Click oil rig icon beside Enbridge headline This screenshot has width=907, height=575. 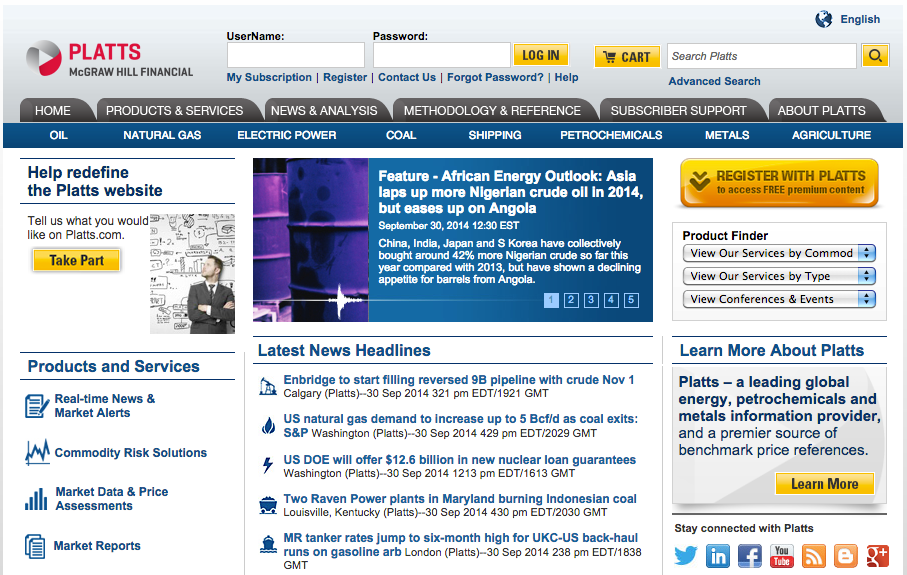267,386
